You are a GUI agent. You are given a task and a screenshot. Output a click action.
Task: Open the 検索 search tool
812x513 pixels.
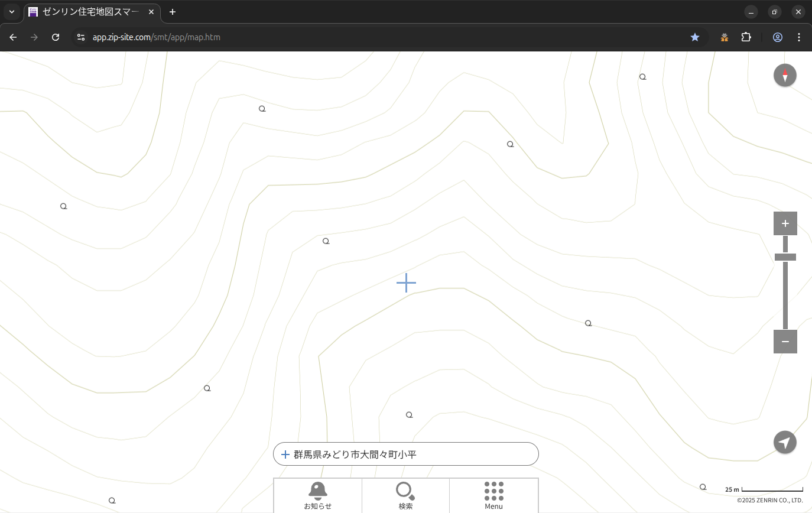pos(405,495)
